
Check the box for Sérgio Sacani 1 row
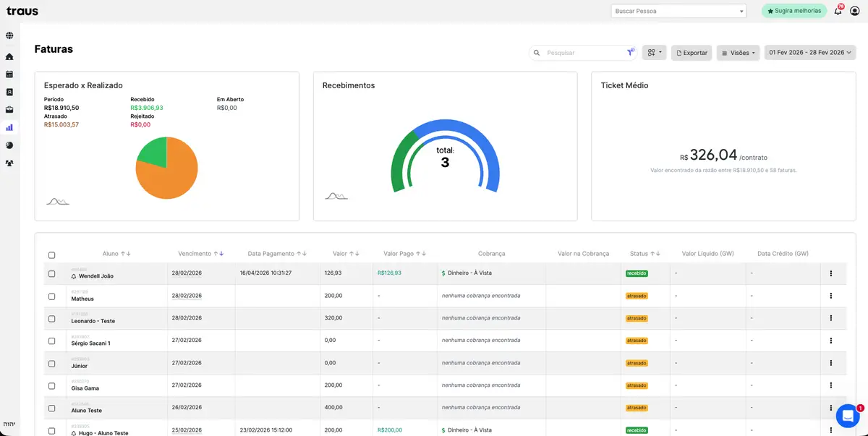click(51, 341)
